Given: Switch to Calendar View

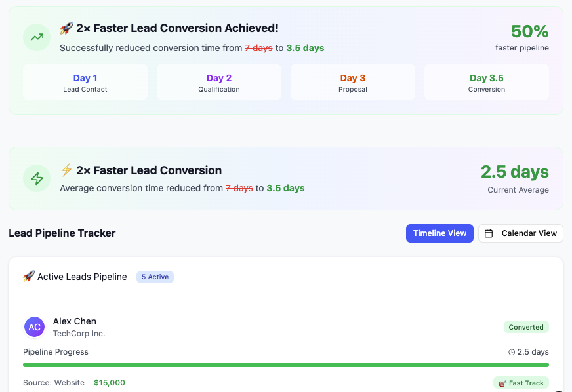Looking at the screenshot, I should point(521,233).
